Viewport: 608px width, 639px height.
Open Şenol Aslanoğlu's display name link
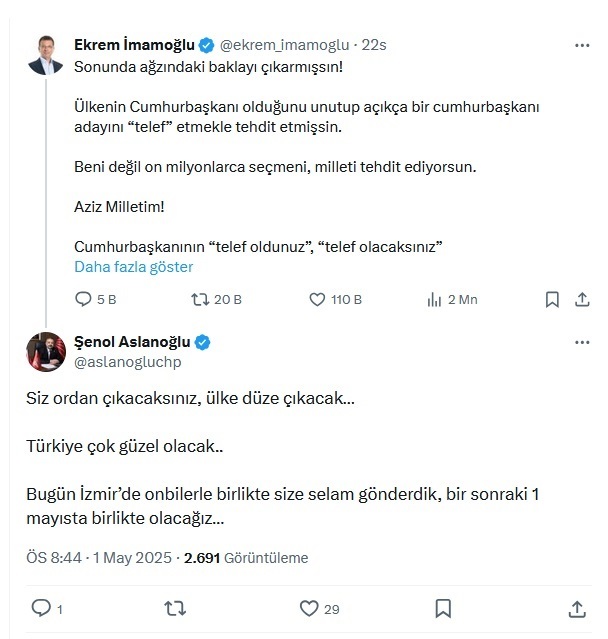[x=133, y=342]
